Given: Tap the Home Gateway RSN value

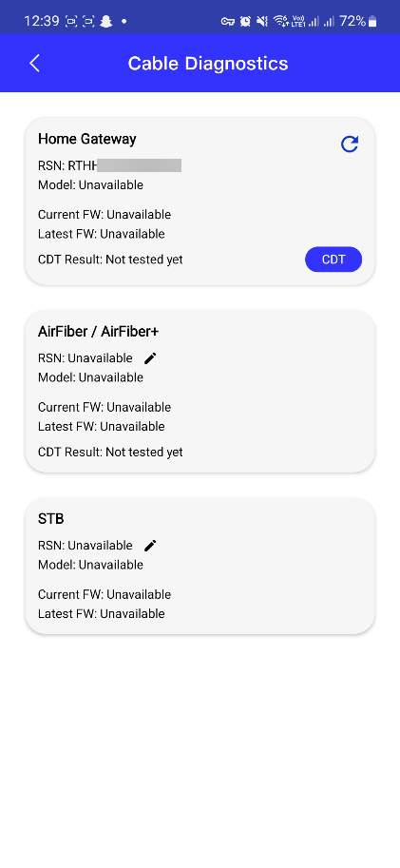Looking at the screenshot, I should pyautogui.click(x=124, y=165).
